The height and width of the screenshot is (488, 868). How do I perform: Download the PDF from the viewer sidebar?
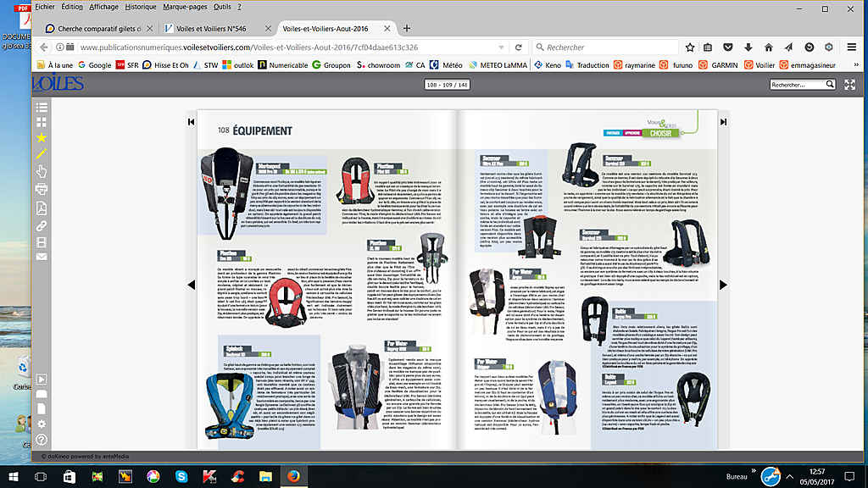42,208
